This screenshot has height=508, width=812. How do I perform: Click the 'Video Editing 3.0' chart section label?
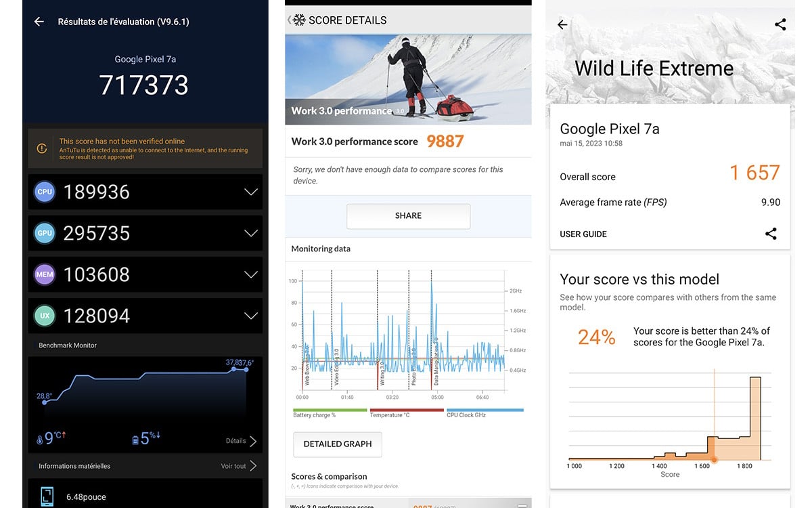[336, 368]
